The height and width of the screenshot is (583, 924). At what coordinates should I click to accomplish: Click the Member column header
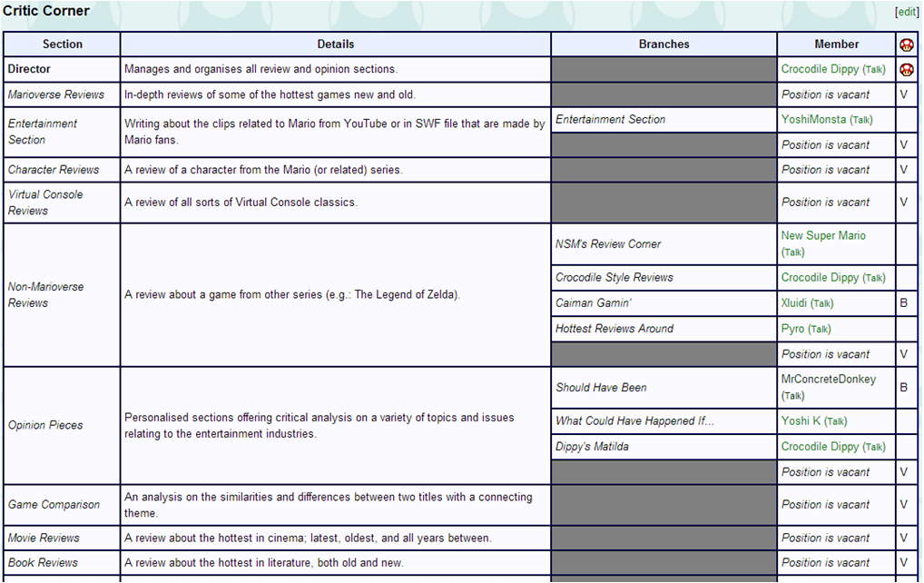[836, 44]
